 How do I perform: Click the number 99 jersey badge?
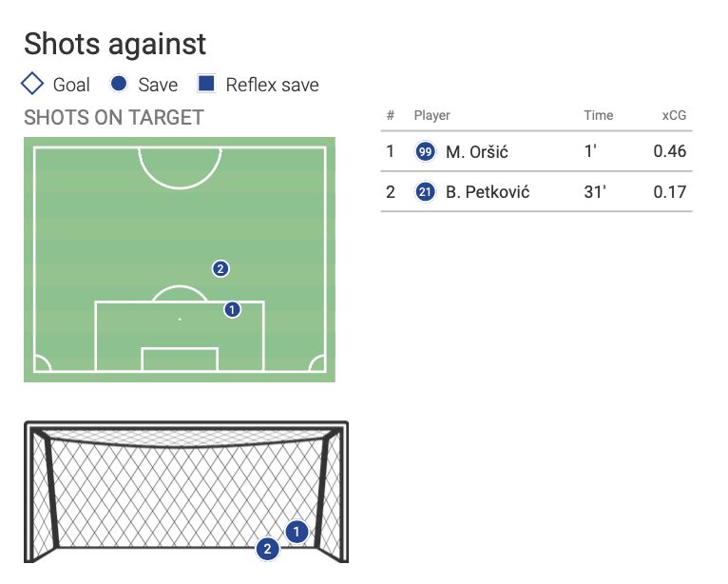425,151
